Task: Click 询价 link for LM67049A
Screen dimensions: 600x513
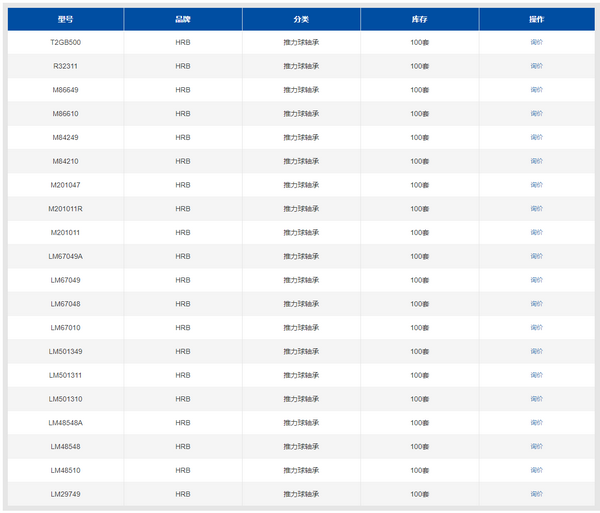Action: tap(536, 256)
